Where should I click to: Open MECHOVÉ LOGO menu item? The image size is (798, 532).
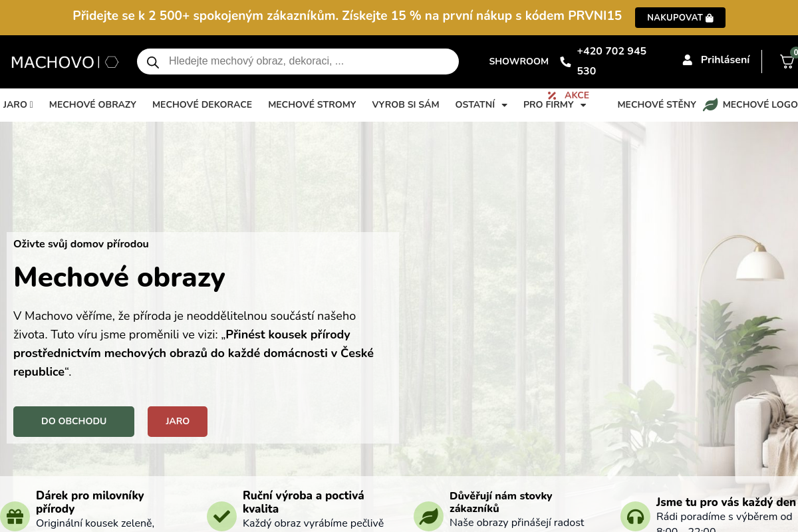(x=759, y=104)
